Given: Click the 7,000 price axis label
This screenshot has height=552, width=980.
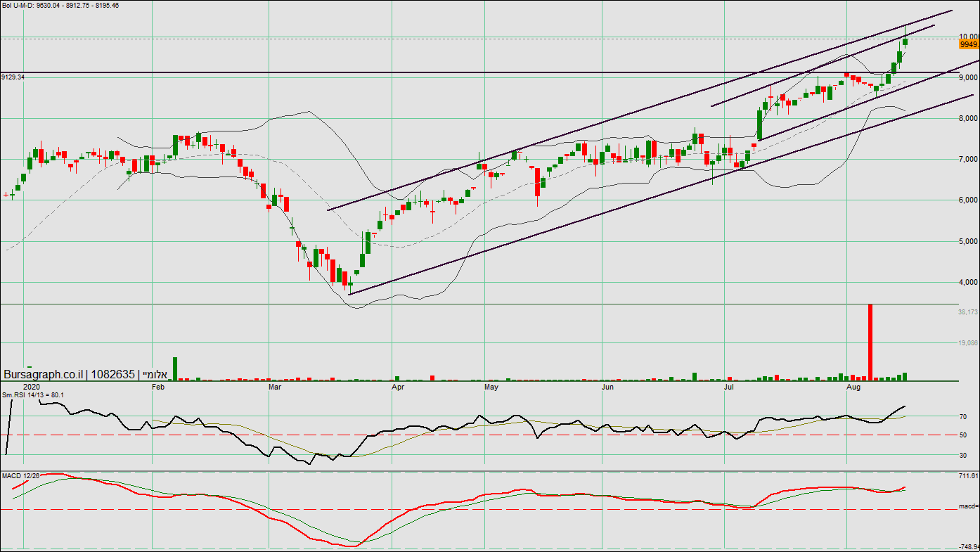Looking at the screenshot, I should [x=969, y=160].
